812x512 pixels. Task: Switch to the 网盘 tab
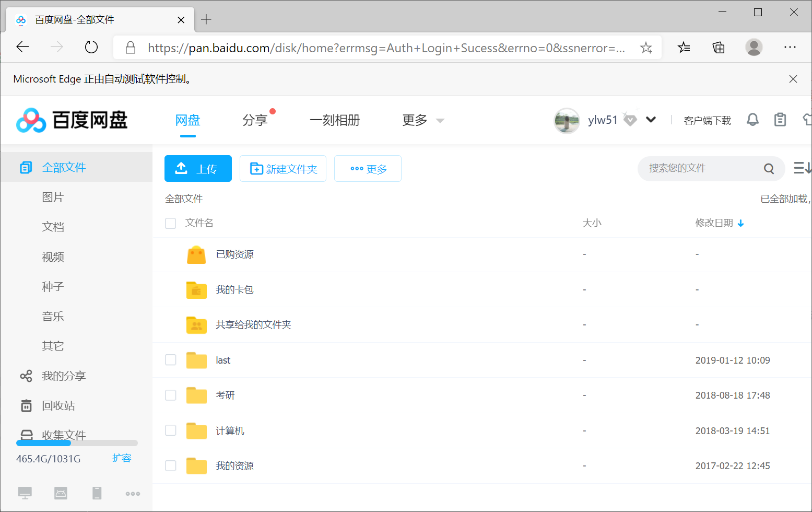pos(188,120)
